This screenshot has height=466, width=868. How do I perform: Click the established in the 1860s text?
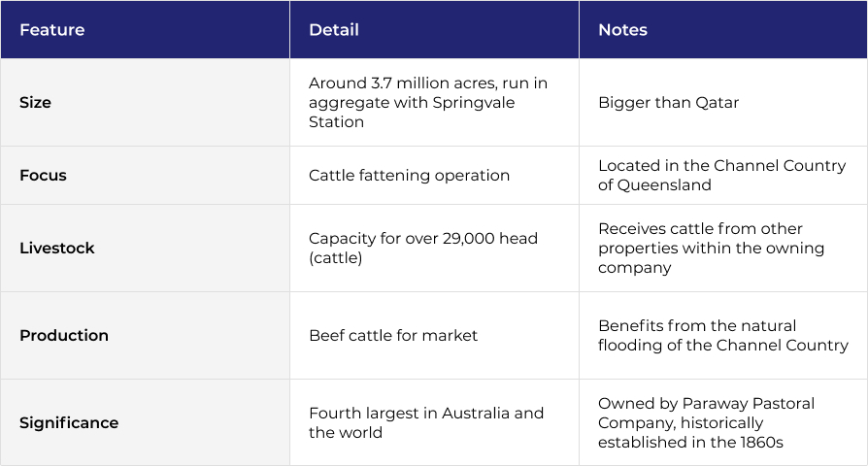coord(691,442)
